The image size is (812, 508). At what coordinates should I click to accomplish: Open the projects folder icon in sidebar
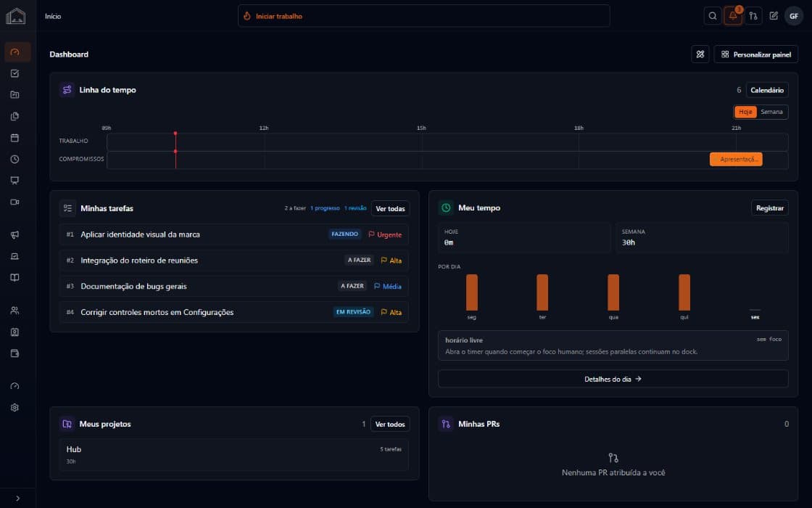click(14, 95)
